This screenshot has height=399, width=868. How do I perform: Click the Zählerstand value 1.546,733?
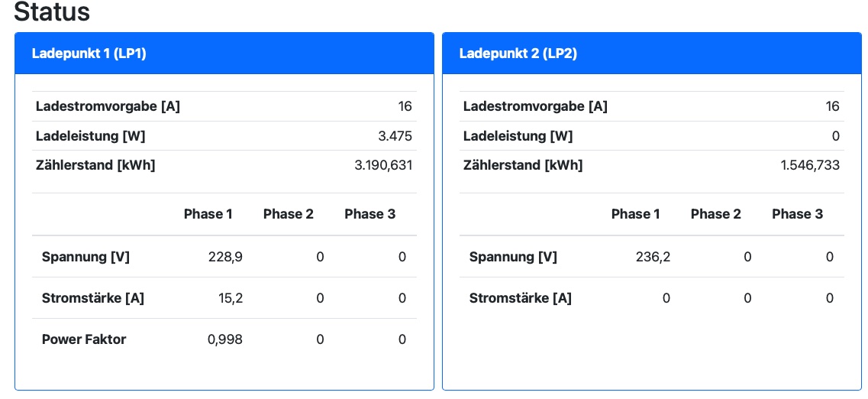pyautogui.click(x=810, y=165)
